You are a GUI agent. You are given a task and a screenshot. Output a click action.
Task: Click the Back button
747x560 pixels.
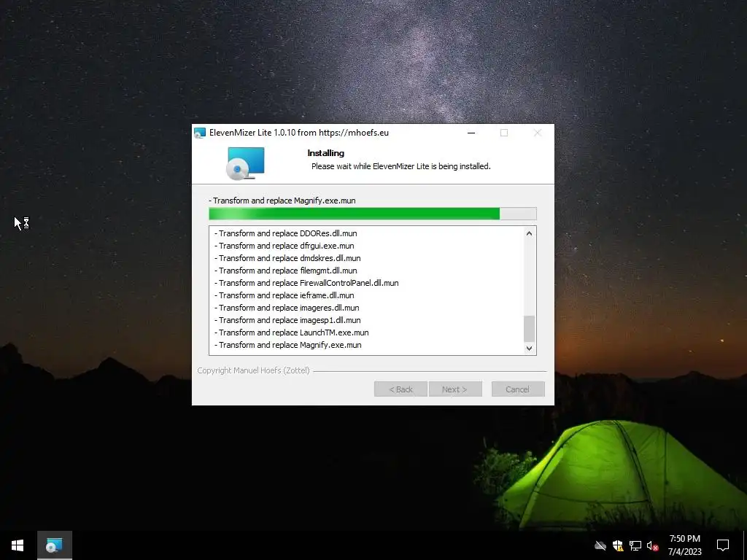click(400, 389)
